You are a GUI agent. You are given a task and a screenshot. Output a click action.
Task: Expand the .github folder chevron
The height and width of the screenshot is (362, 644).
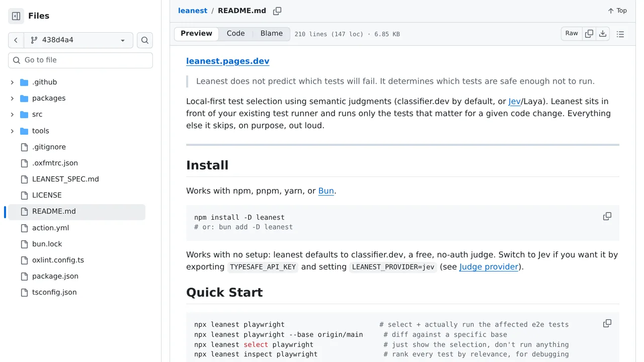pyautogui.click(x=12, y=82)
